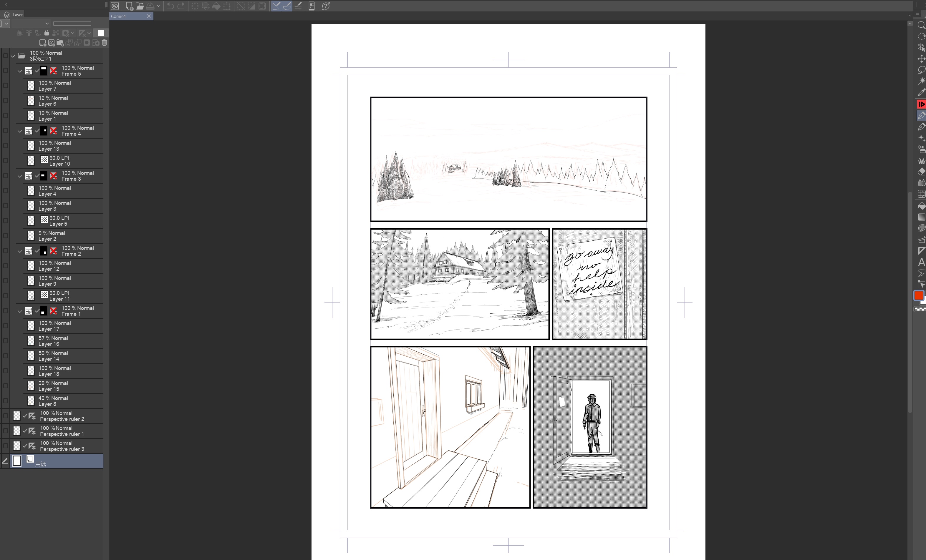
Task: Toggle Snap to Grid icon
Action: point(298,6)
